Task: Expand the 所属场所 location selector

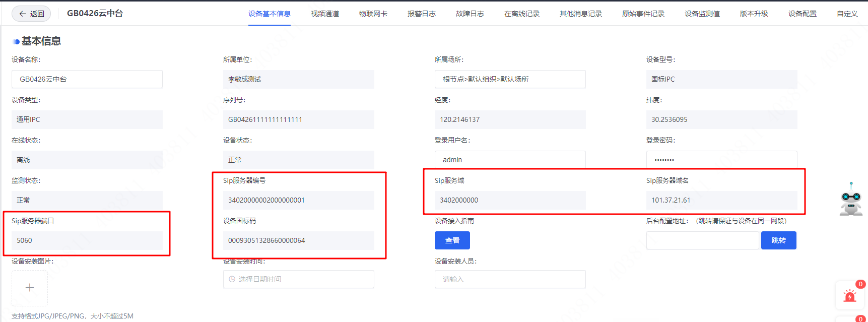Action: coord(510,79)
